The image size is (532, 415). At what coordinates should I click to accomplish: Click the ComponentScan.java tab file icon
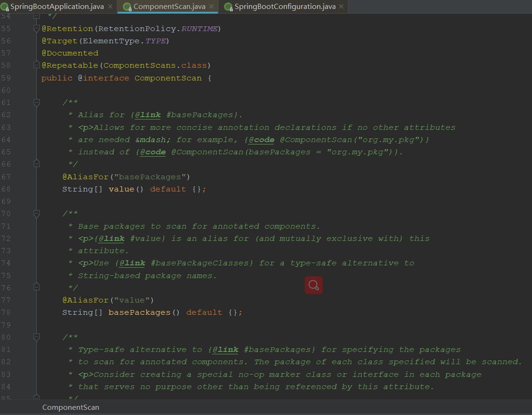[x=127, y=7]
